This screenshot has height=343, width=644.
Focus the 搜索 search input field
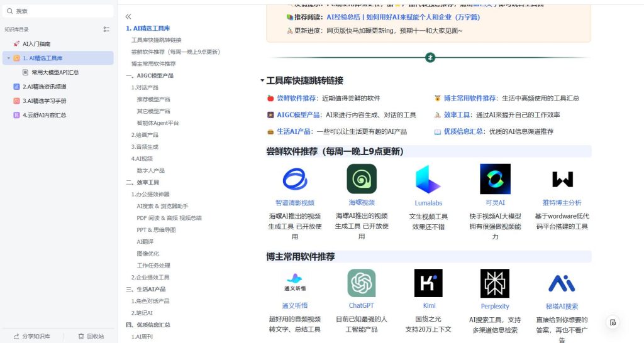[58, 11]
